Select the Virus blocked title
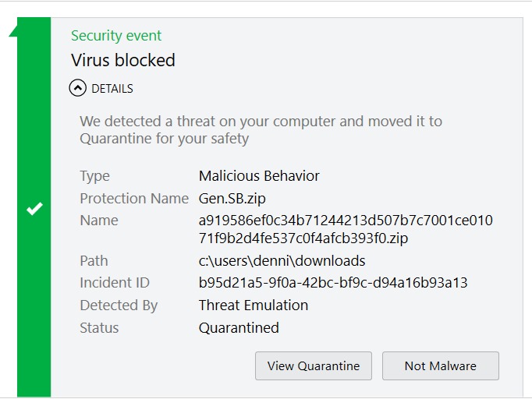Image resolution: width=532 pixels, height=406 pixels. [122, 60]
